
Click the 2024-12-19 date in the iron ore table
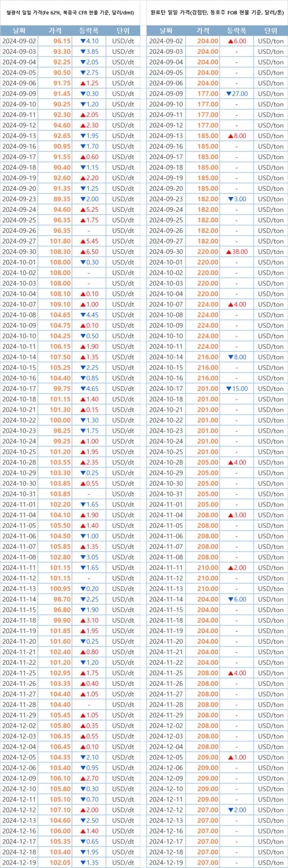coord(19,862)
